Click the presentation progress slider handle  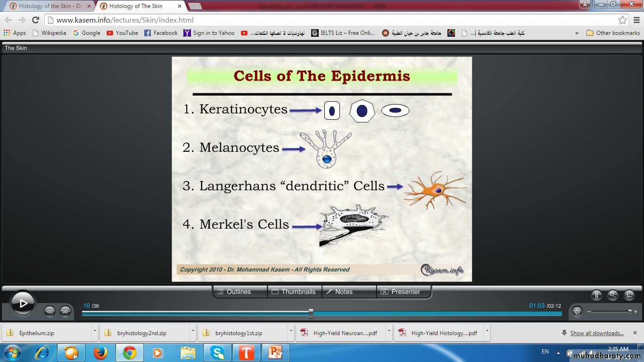pos(311,313)
